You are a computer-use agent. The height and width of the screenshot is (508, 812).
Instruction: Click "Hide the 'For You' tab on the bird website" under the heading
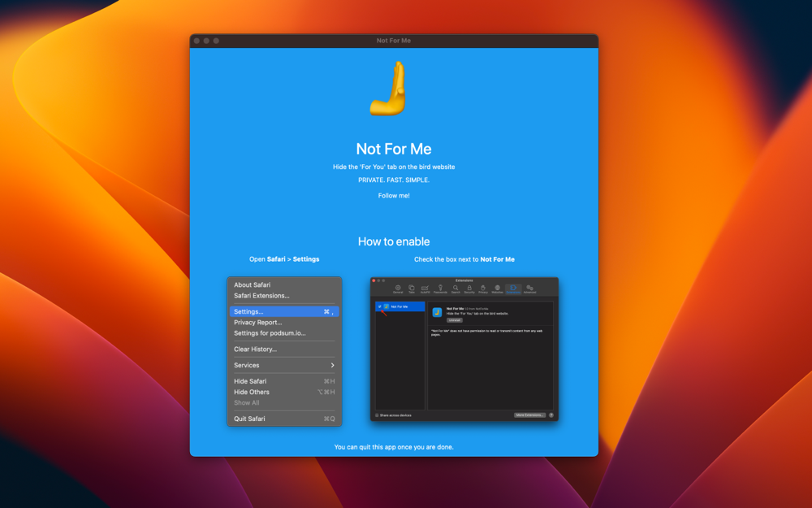coord(394,167)
